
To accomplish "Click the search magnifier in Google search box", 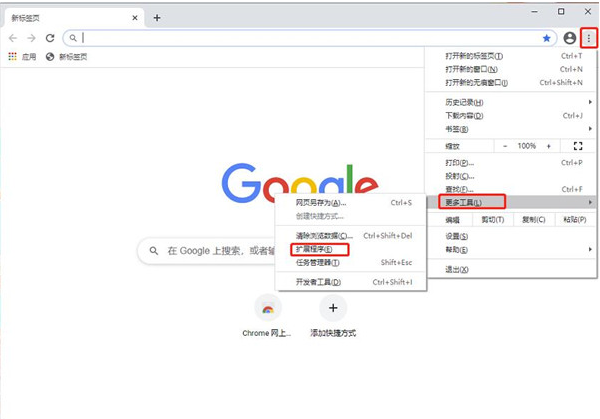I will coord(154,251).
